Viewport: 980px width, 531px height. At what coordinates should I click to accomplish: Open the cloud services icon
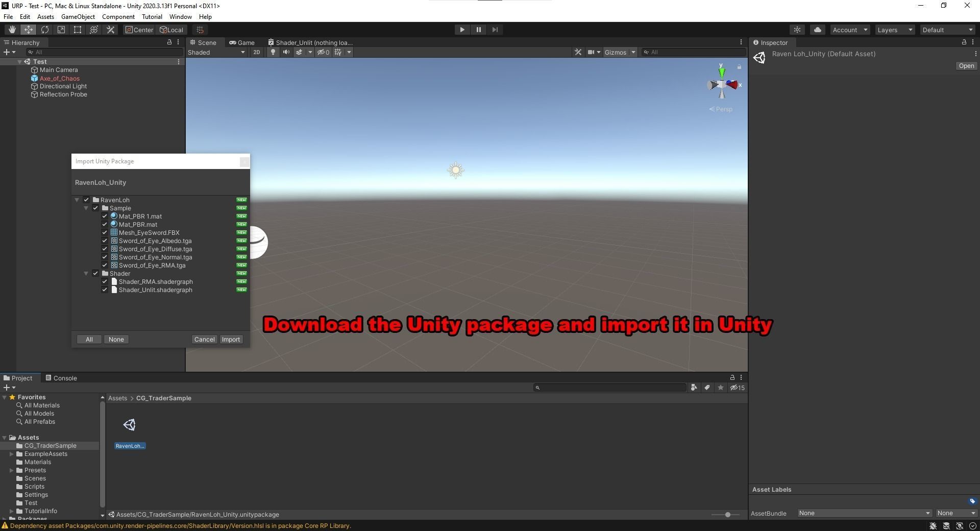point(818,30)
